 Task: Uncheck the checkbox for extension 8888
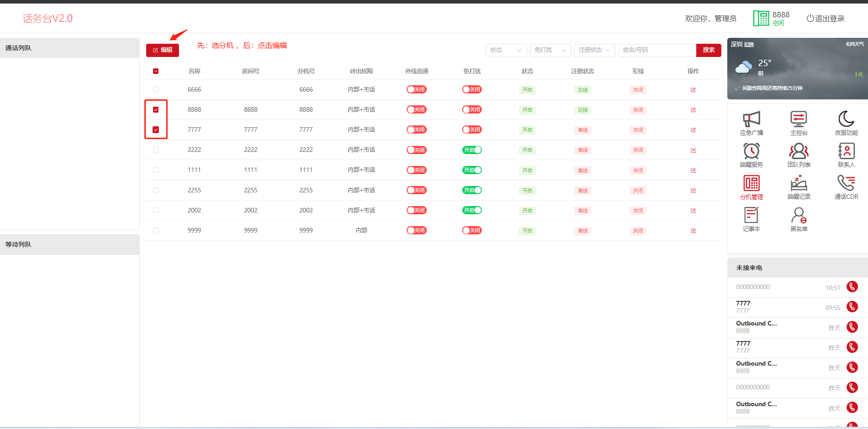click(156, 110)
